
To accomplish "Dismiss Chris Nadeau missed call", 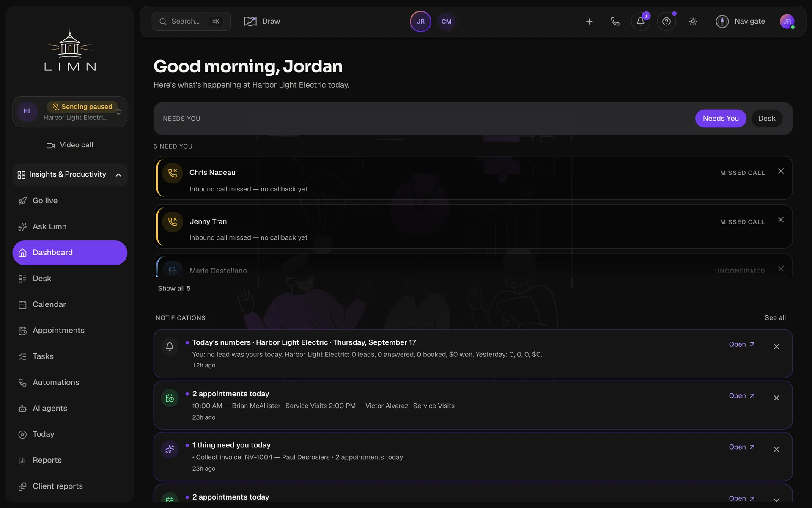I will [x=781, y=171].
